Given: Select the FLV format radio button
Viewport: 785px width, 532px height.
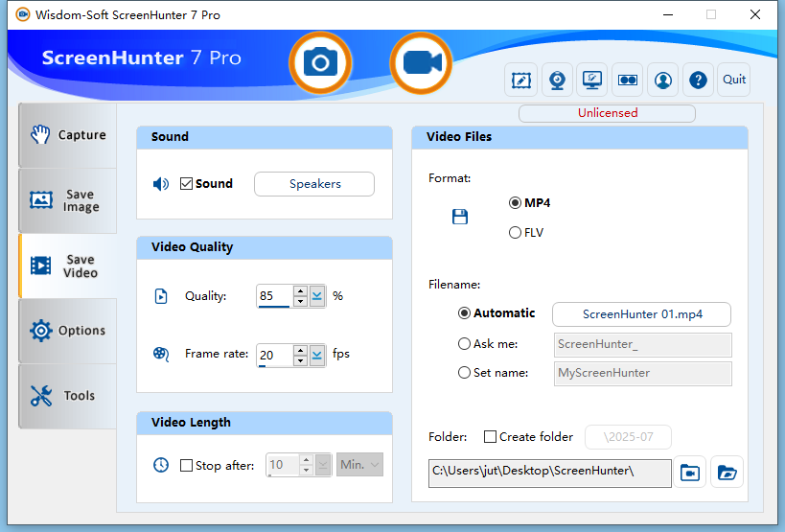Looking at the screenshot, I should tap(515, 233).
